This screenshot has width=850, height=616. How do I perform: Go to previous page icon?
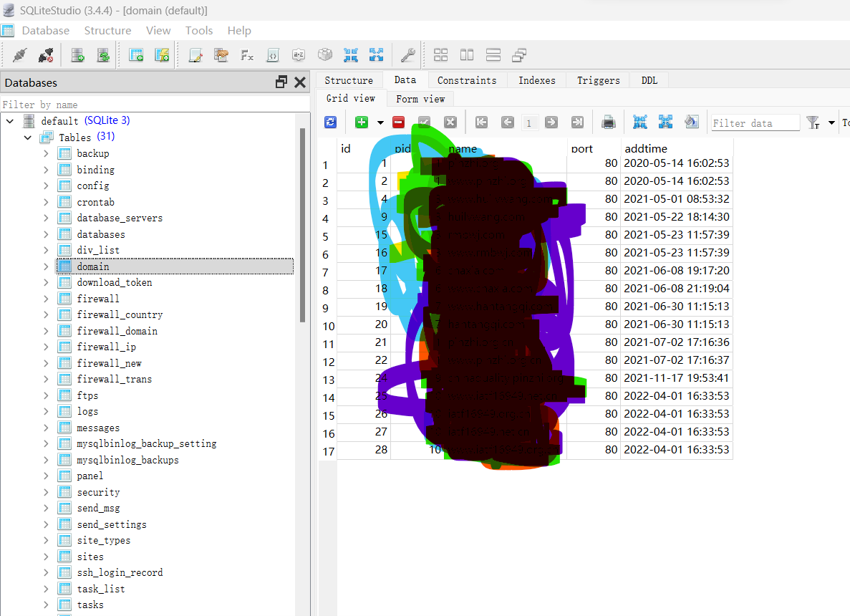coord(508,122)
